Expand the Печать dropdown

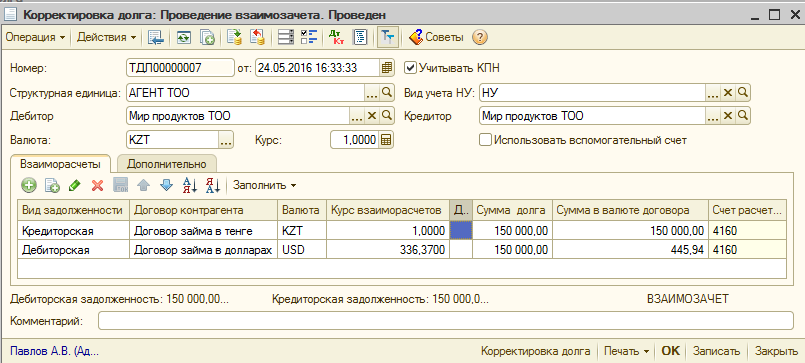pos(626,351)
